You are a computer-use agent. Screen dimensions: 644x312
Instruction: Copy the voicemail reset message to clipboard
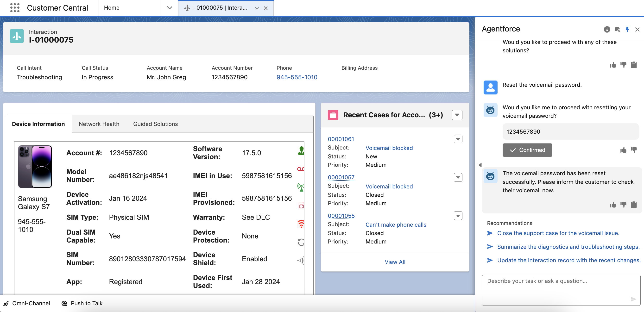[633, 205]
